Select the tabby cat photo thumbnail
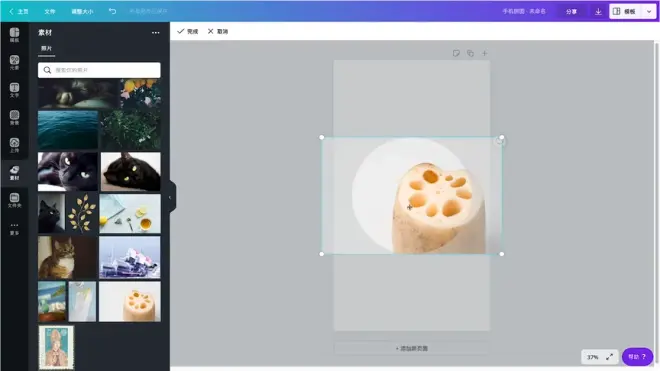The image size is (660, 371). tap(67, 257)
